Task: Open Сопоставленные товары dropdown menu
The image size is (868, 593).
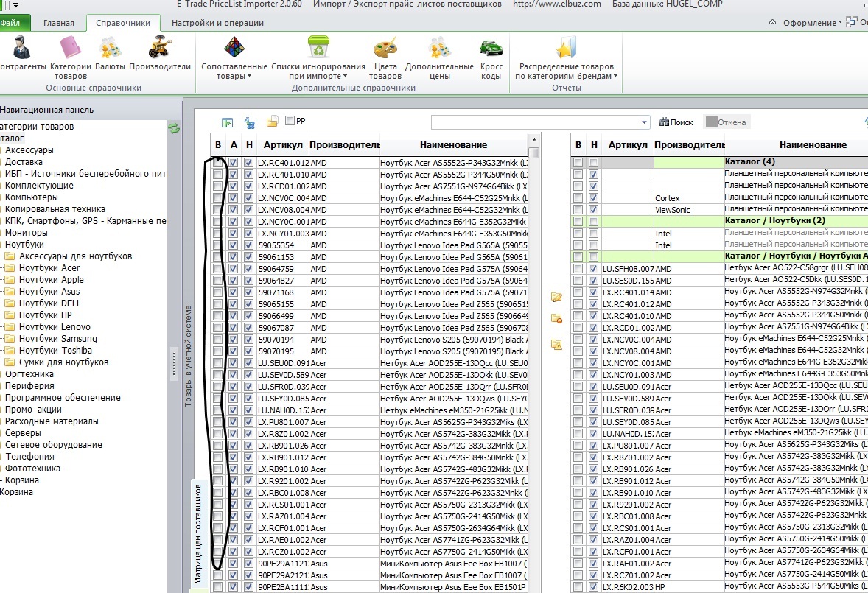Action: pyautogui.click(x=234, y=58)
